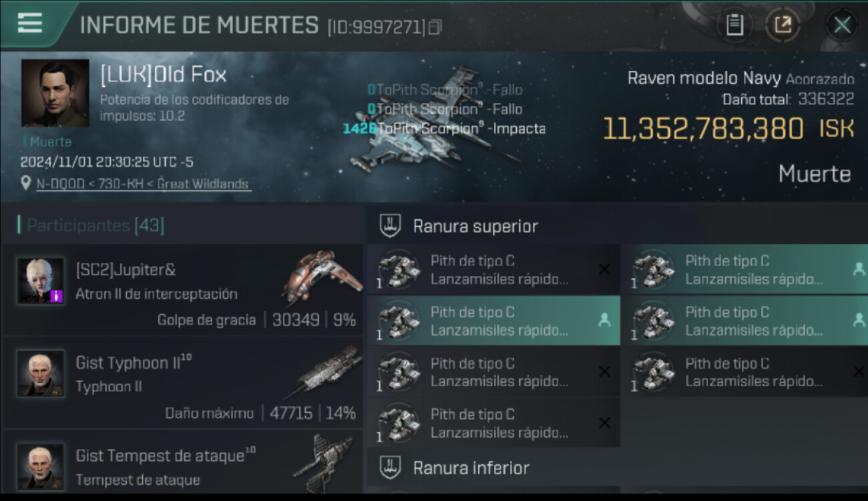Open the N-DQ0D location link
Viewport: 868px width, 501px height.
(x=143, y=184)
